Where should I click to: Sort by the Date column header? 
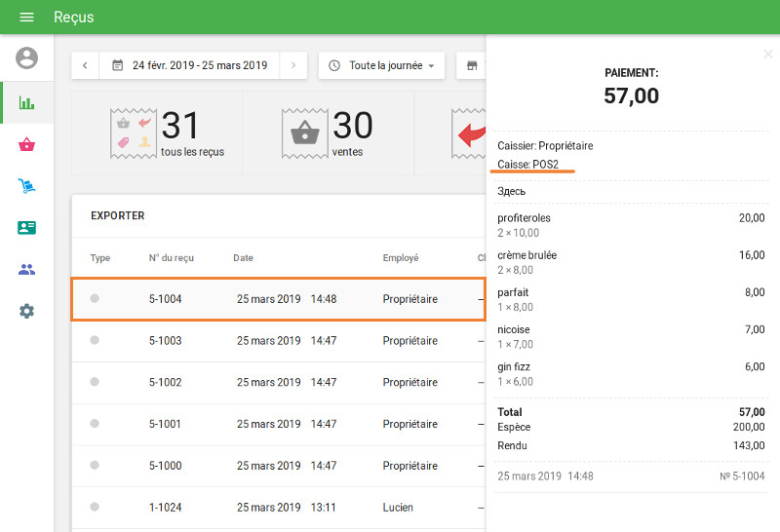point(243,258)
